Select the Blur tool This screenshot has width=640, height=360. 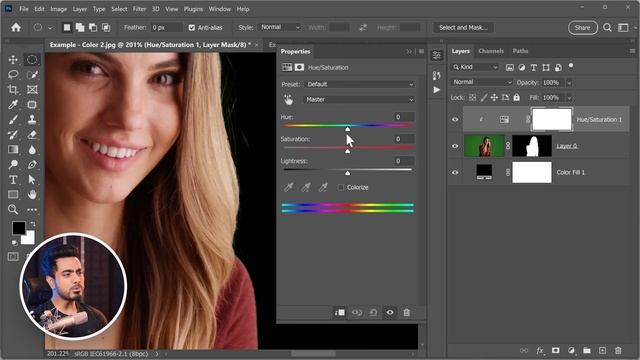click(32, 150)
